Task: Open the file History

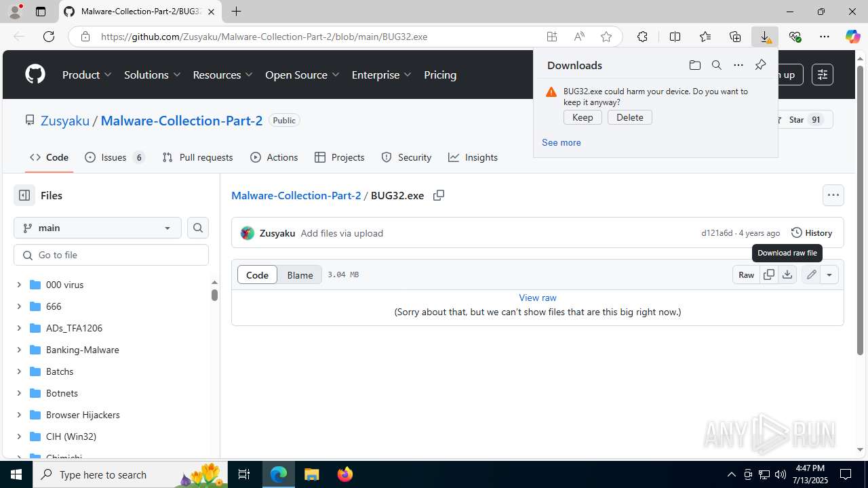Action: point(812,232)
